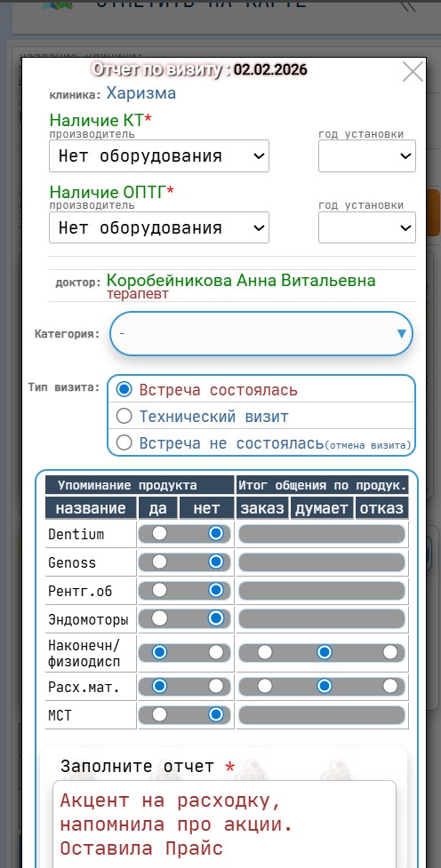Open the ОПТГ installation year dropdown

pyautogui.click(x=367, y=227)
